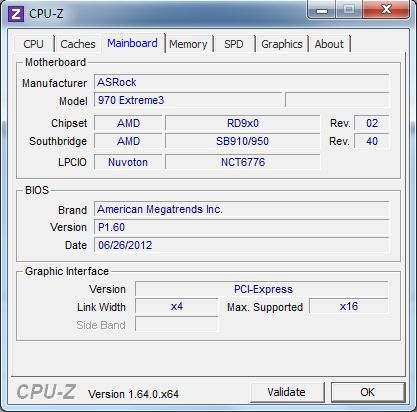This screenshot has width=417, height=412.
Task: Click the BIOS date 06/26/2012 field
Action: coord(241,245)
